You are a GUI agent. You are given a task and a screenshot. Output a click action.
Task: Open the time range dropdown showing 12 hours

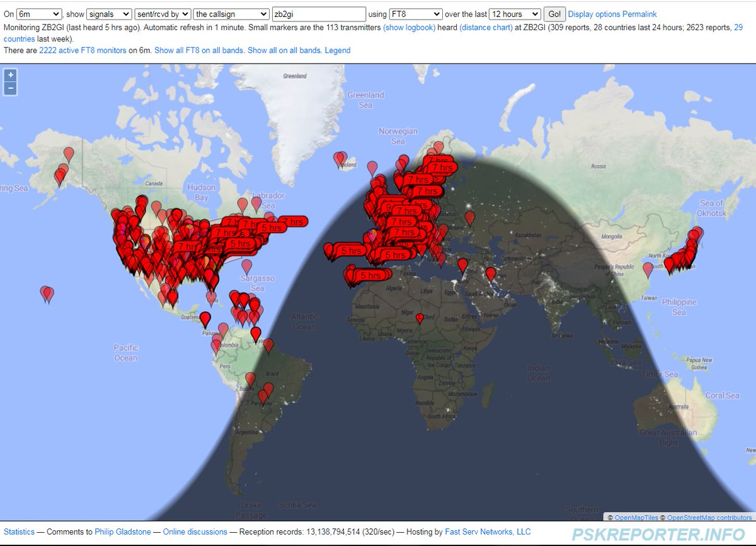tap(515, 14)
